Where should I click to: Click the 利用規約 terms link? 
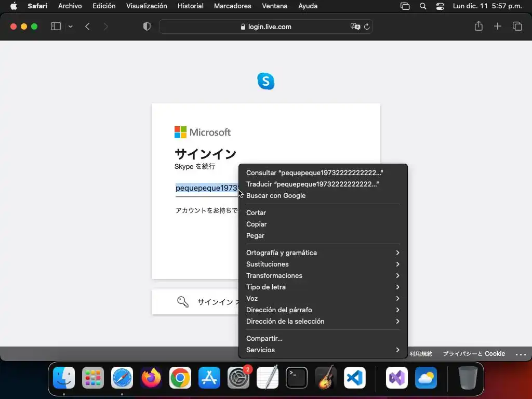pos(421,354)
